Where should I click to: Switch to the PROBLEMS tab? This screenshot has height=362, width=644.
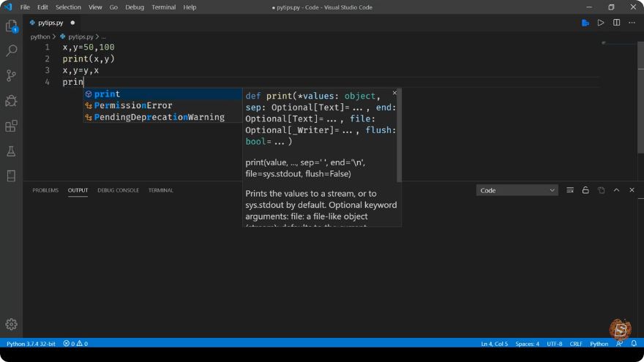[x=45, y=190]
